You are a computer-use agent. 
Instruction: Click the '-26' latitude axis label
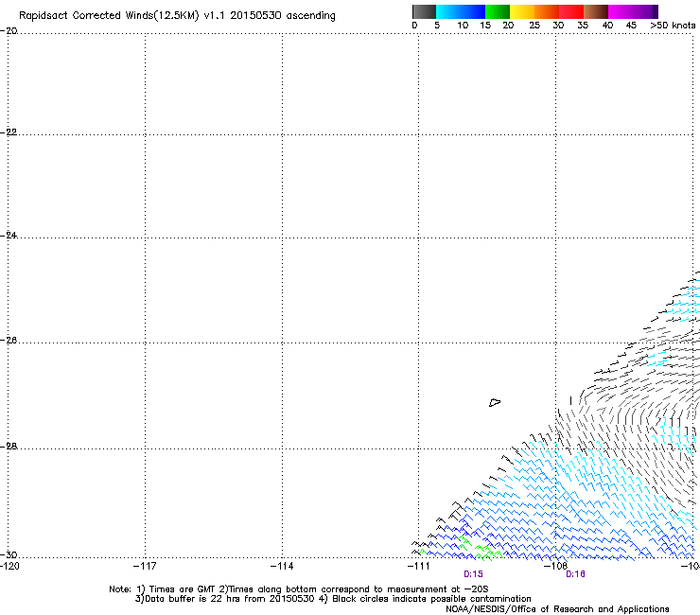pyautogui.click(x=9, y=341)
